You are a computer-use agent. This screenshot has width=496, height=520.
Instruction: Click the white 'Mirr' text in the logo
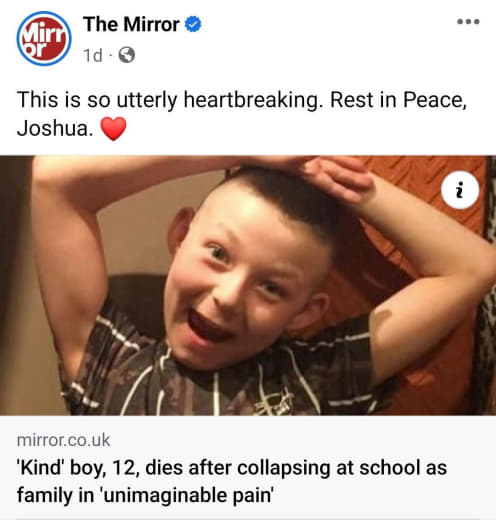click(44, 35)
